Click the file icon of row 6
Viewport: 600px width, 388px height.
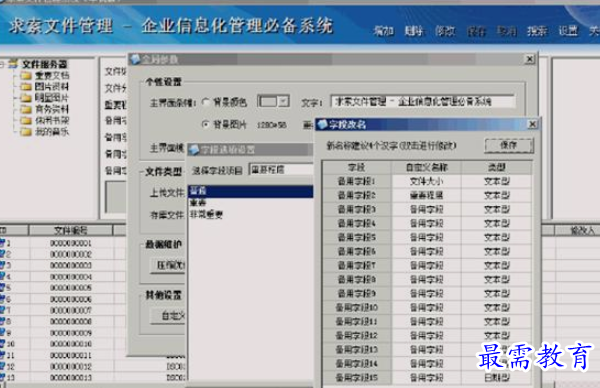tap(3, 299)
